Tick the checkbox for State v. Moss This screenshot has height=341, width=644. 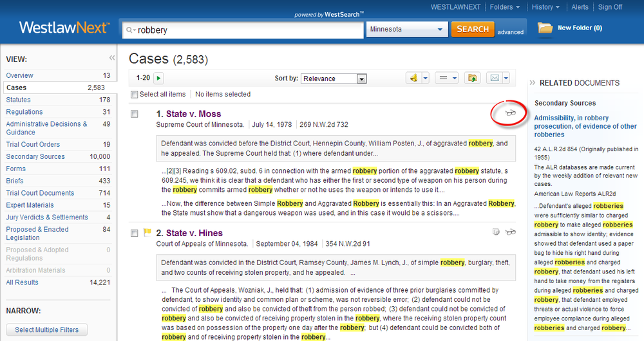pyautogui.click(x=135, y=114)
